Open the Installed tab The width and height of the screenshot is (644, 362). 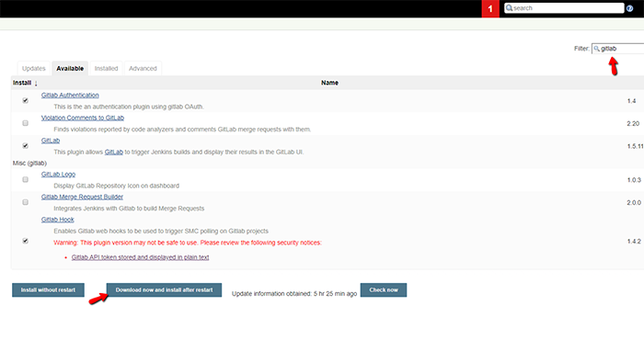(106, 69)
